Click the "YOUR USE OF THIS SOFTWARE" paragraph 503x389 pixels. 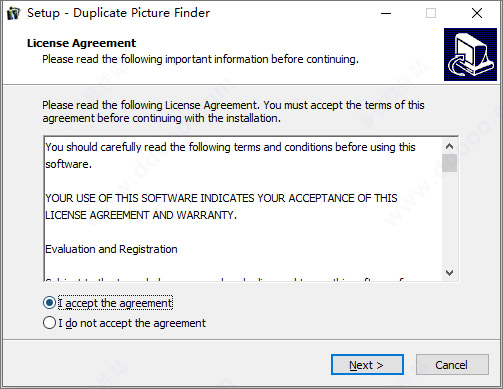[221, 207]
